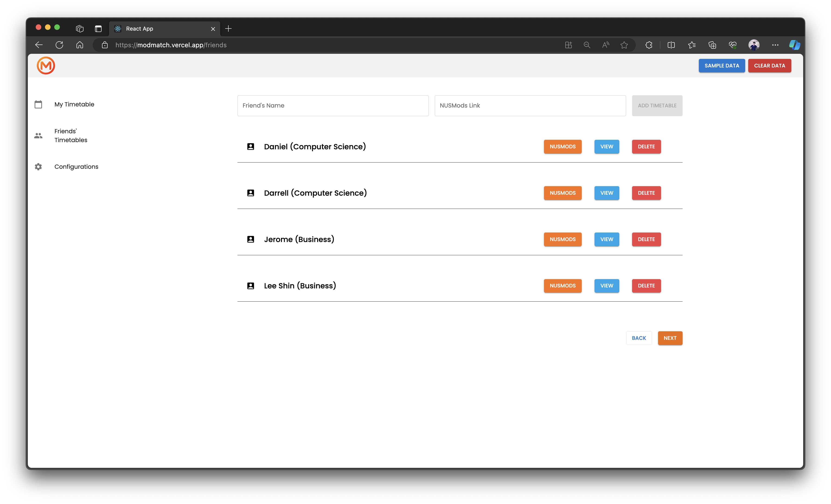Image resolution: width=831 pixels, height=504 pixels.
Task: Focus the NUSMods Link text field
Action: click(530, 105)
